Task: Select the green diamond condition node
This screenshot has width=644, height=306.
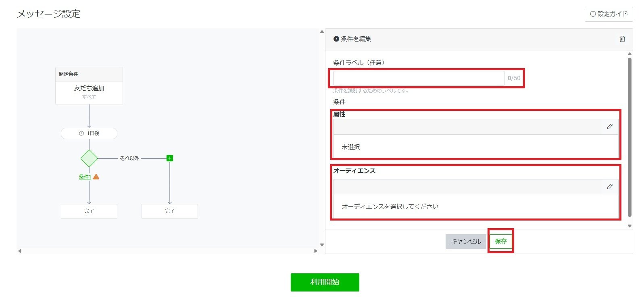Action: tap(89, 158)
